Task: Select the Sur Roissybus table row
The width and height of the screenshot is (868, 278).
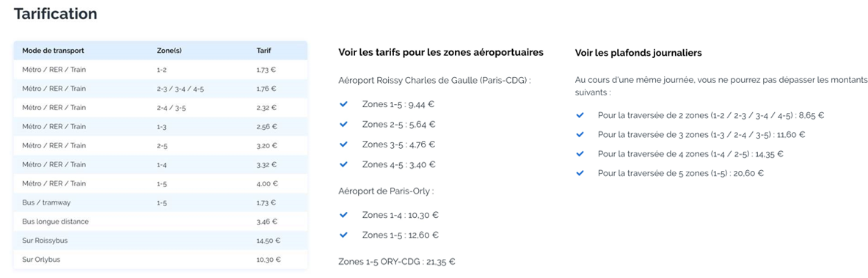Action: coord(161,241)
